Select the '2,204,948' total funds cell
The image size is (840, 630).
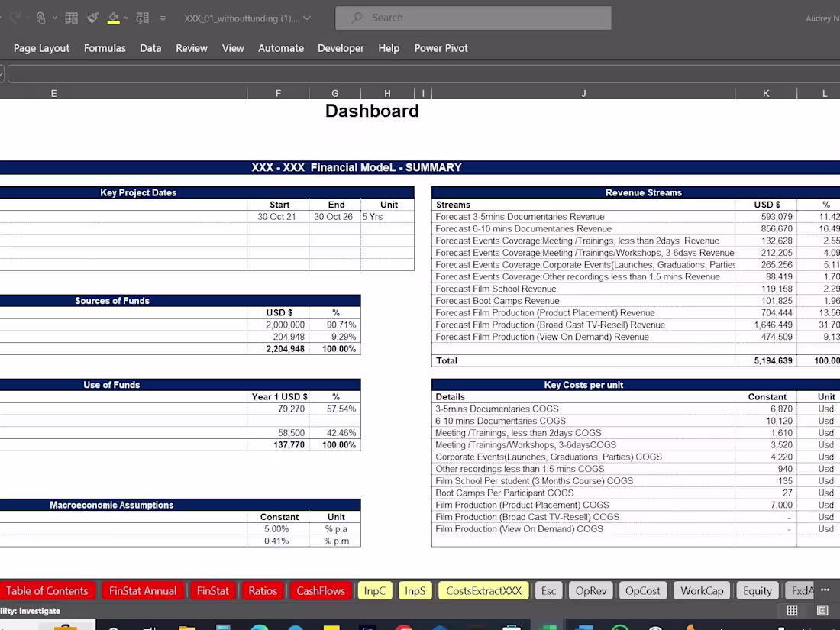[x=278, y=349]
